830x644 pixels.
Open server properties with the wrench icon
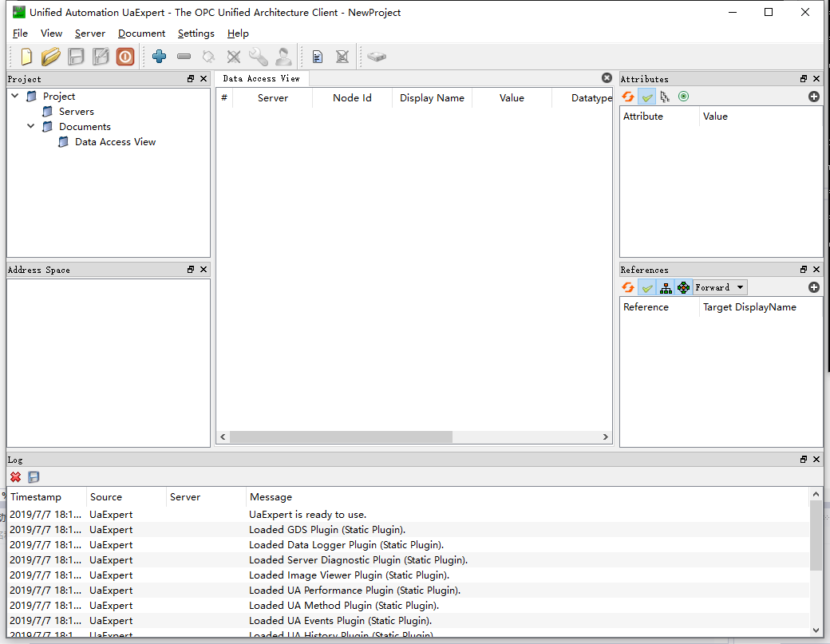tap(259, 57)
